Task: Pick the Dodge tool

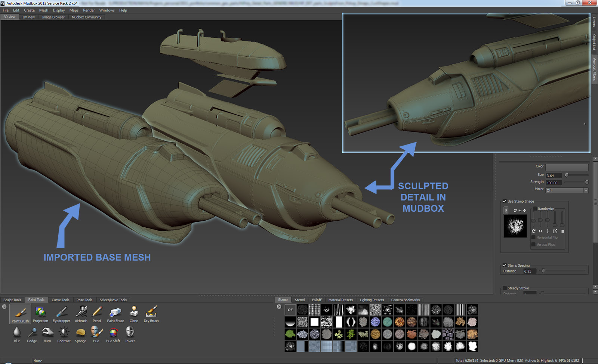Action: [x=32, y=334]
